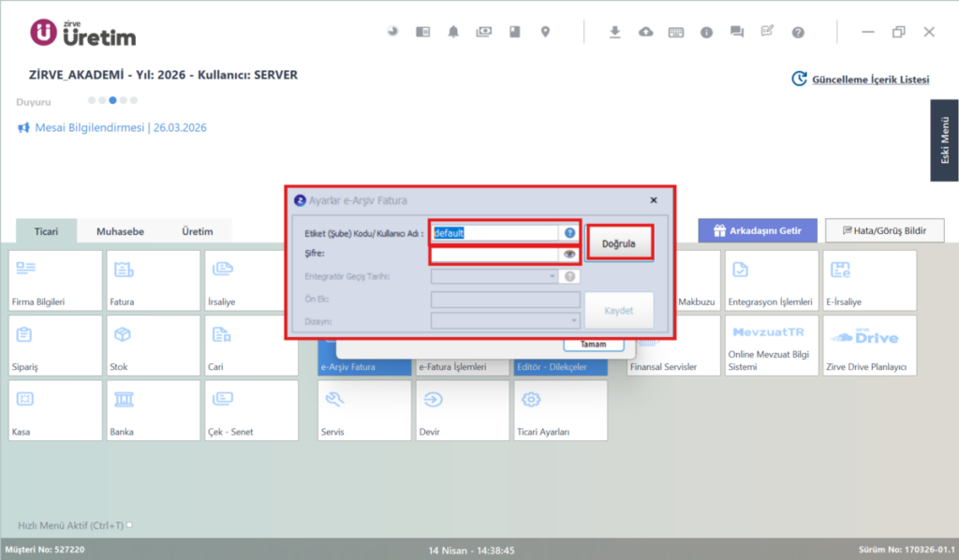Click the Sürüm No status bar text

tap(907, 549)
